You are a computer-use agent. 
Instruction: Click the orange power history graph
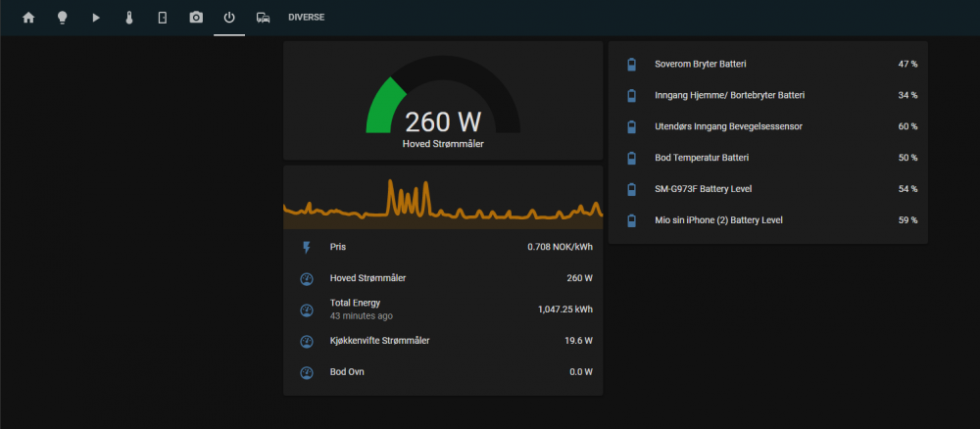point(443,201)
